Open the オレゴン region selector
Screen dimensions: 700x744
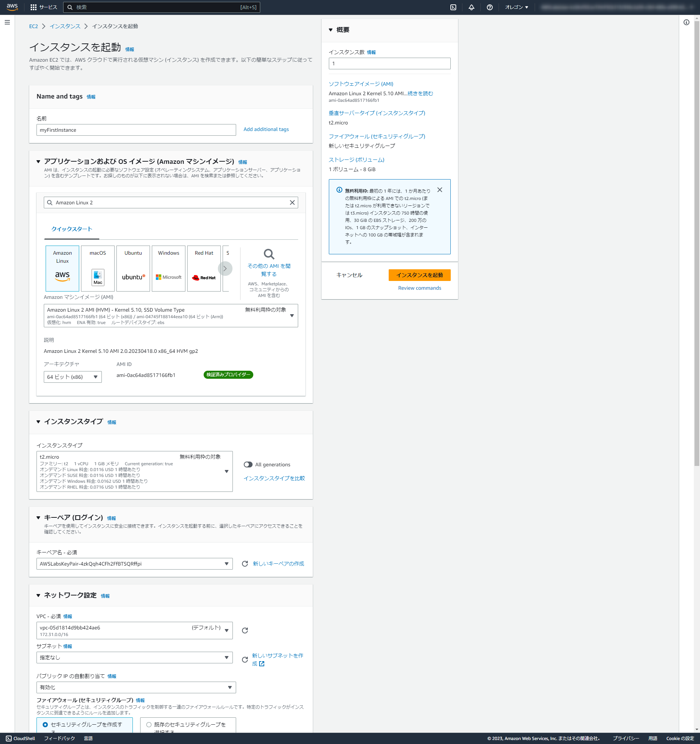point(516,7)
